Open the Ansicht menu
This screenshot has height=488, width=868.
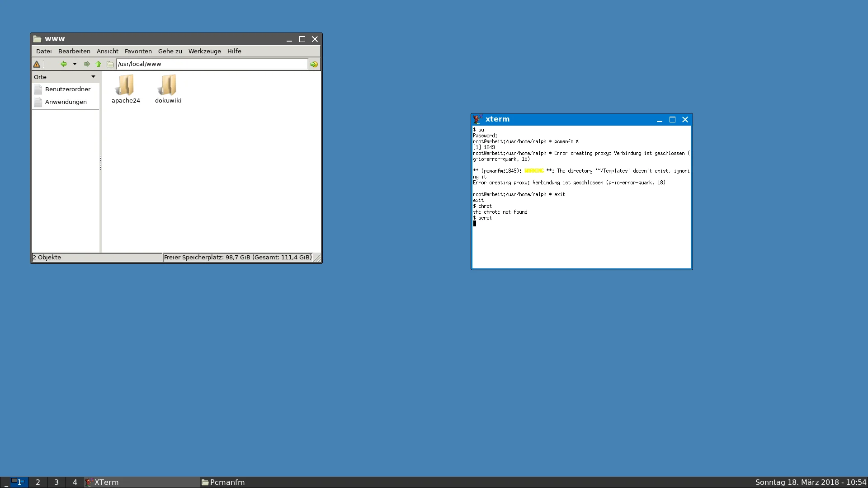click(x=107, y=51)
